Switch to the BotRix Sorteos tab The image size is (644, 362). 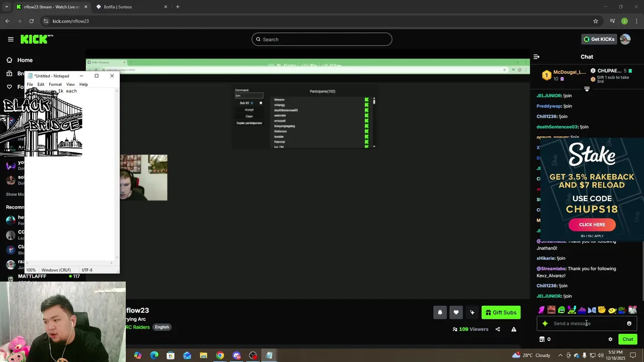coord(132,7)
